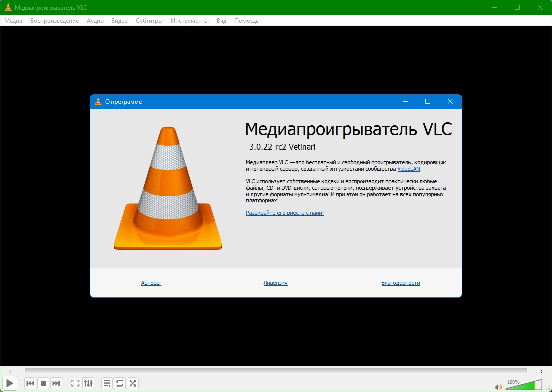Click the large VLC cone logo image
This screenshot has height=392, width=552.
[168, 188]
